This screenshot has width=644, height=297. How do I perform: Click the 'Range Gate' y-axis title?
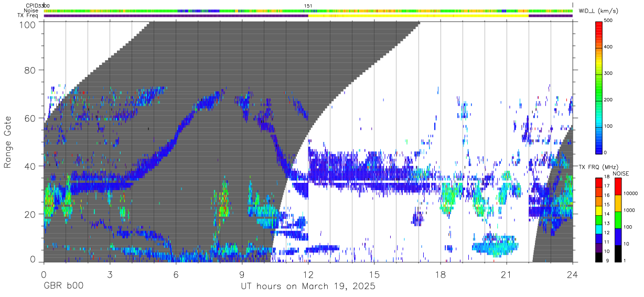(8, 142)
